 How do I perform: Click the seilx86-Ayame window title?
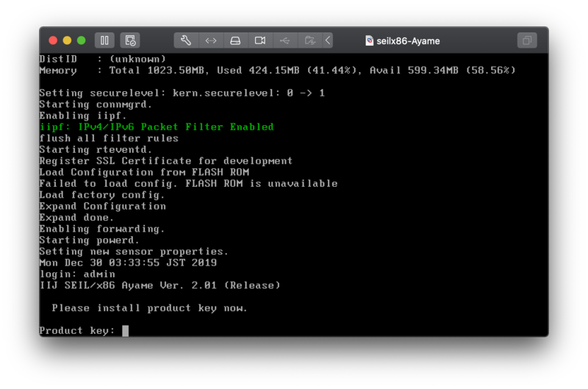coord(408,41)
